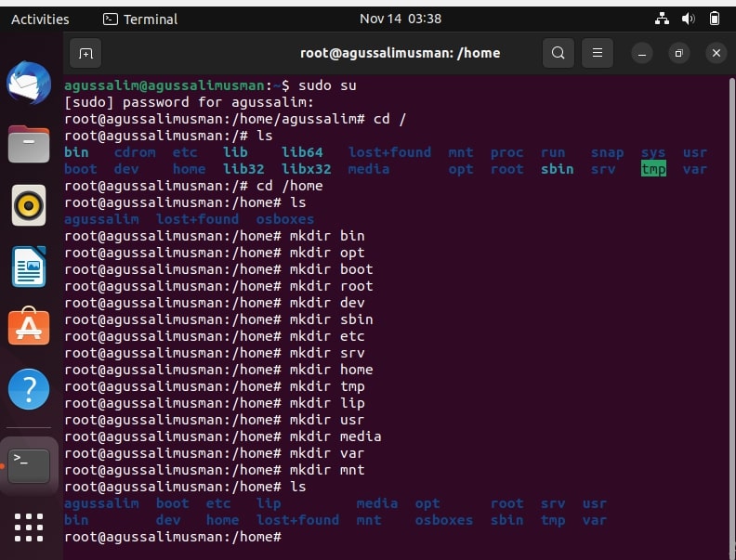This screenshot has height=560, width=736.
Task: Launch Thunderbird Mail from the dock
Action: (29, 84)
